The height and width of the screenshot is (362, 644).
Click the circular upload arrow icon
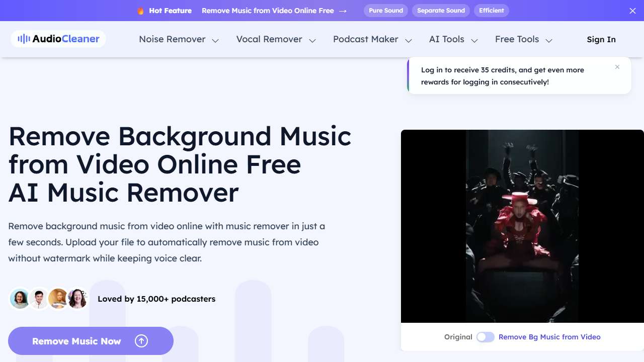tap(141, 341)
